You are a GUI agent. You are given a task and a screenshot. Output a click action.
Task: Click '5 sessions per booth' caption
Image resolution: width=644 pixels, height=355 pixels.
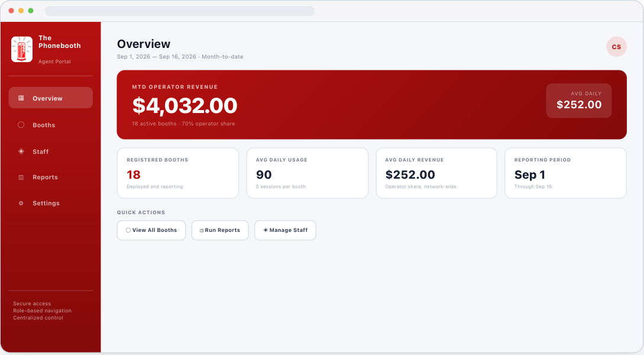coord(281,186)
